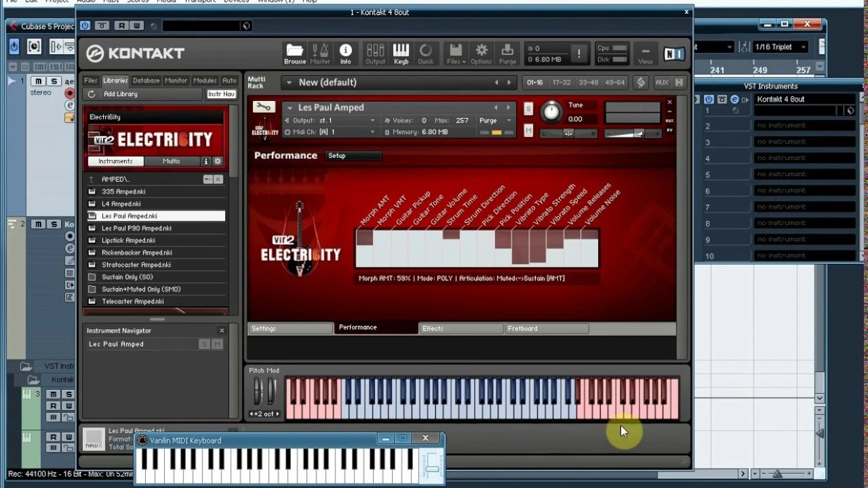The height and width of the screenshot is (488, 868).
Task: Open the Output mixer section
Action: click(375, 54)
